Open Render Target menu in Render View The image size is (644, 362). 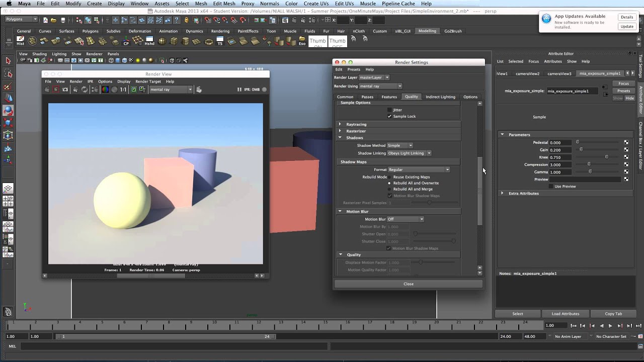148,81
